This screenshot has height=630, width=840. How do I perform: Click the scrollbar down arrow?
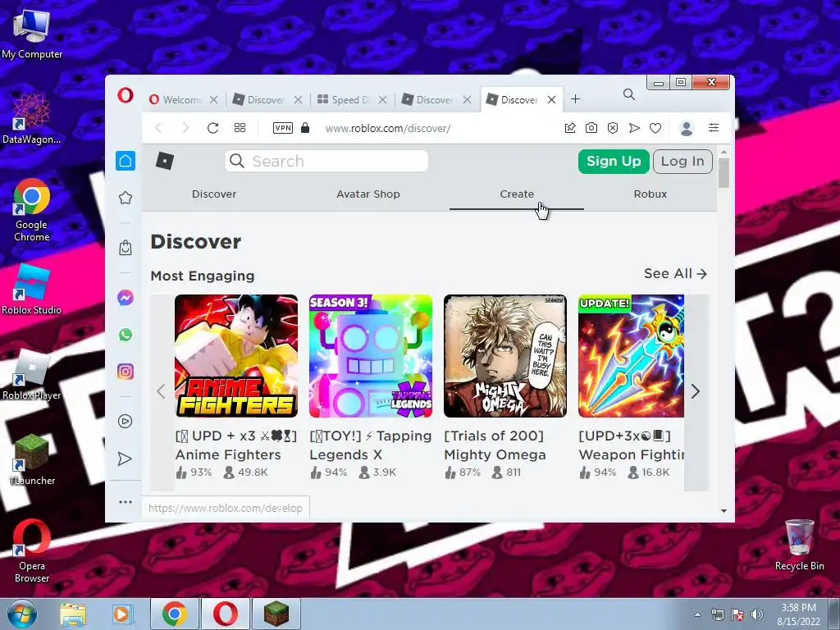724,511
